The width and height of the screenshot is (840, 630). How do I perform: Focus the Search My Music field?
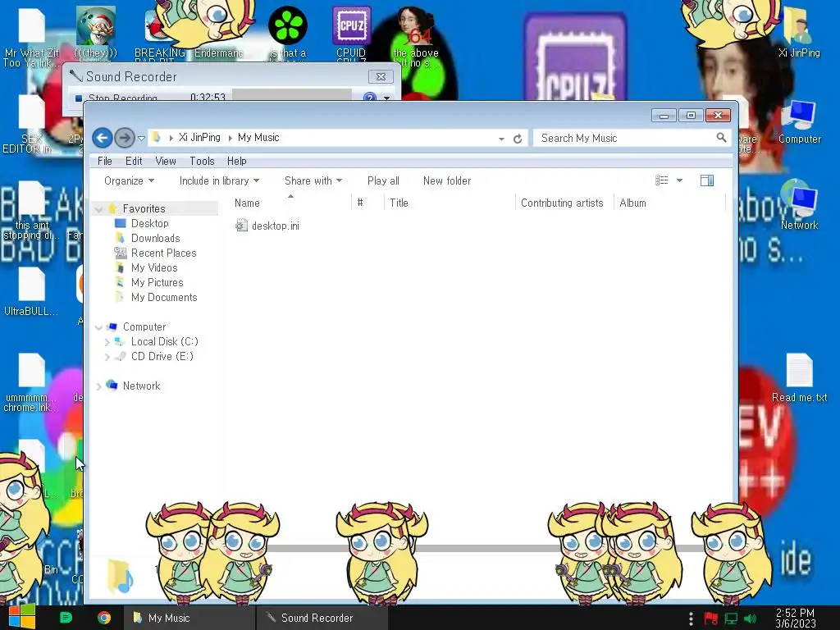[625, 138]
